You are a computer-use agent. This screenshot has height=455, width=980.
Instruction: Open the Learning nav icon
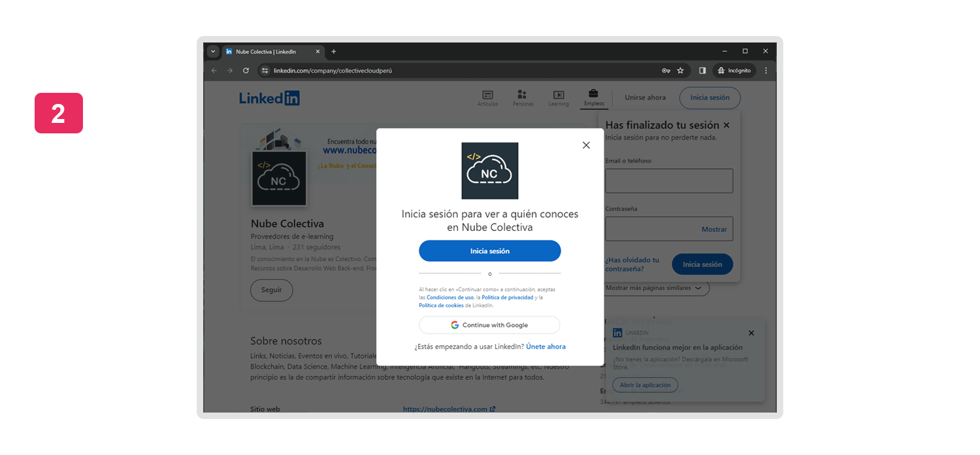pos(559,98)
